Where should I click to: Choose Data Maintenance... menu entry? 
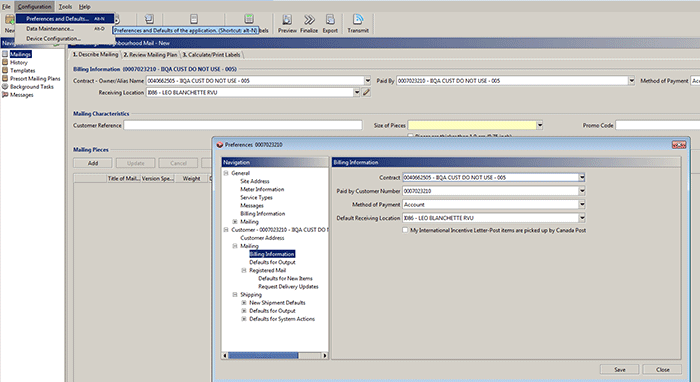[x=65, y=29]
